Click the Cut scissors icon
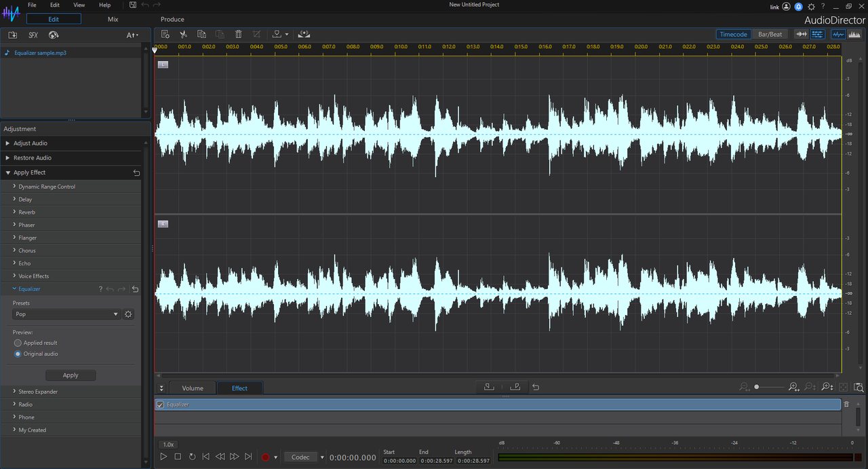868x469 pixels. 183,34
